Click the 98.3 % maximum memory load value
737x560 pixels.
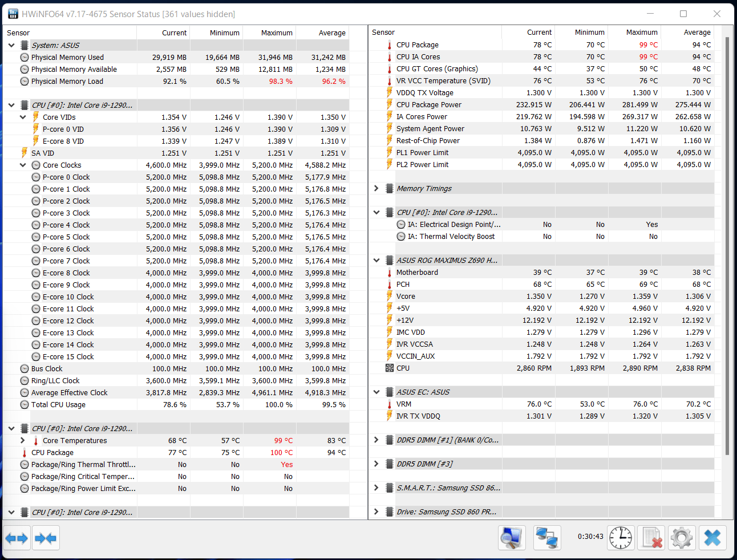coord(281,82)
